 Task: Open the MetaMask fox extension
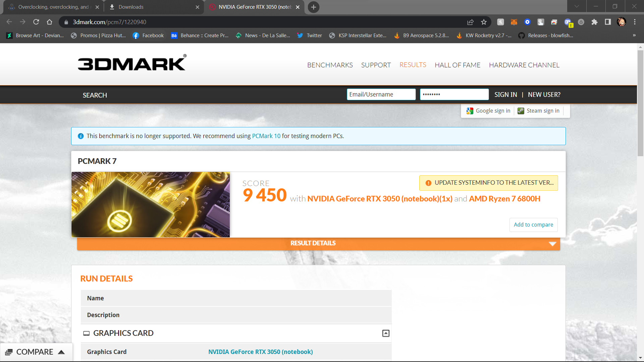514,22
